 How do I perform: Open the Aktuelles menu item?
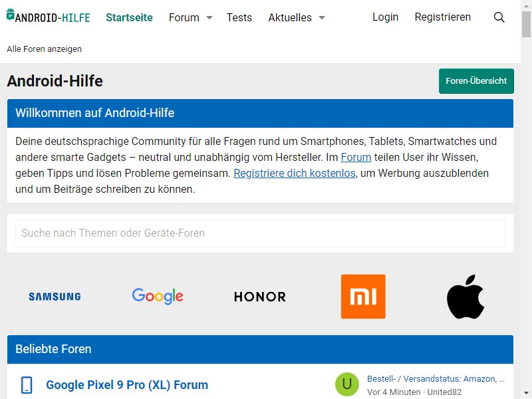click(290, 17)
